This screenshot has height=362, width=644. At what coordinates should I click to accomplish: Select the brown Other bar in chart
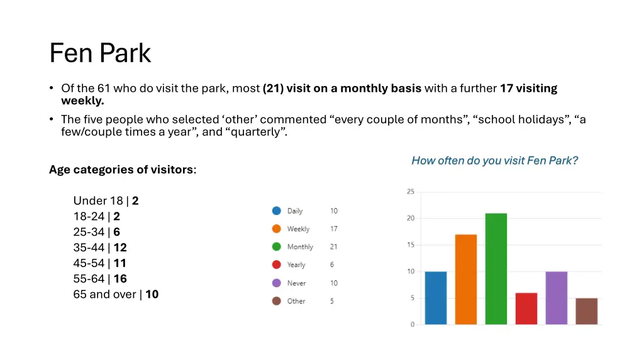click(587, 311)
